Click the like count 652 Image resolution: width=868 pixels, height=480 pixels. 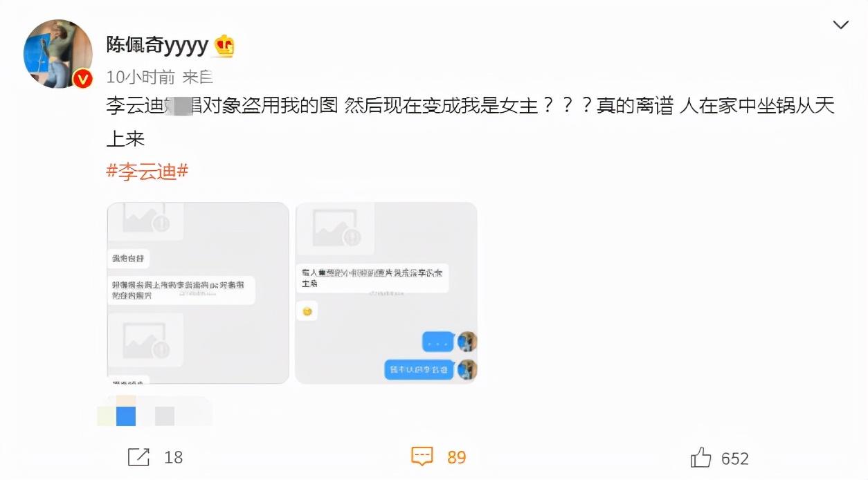[735, 459]
